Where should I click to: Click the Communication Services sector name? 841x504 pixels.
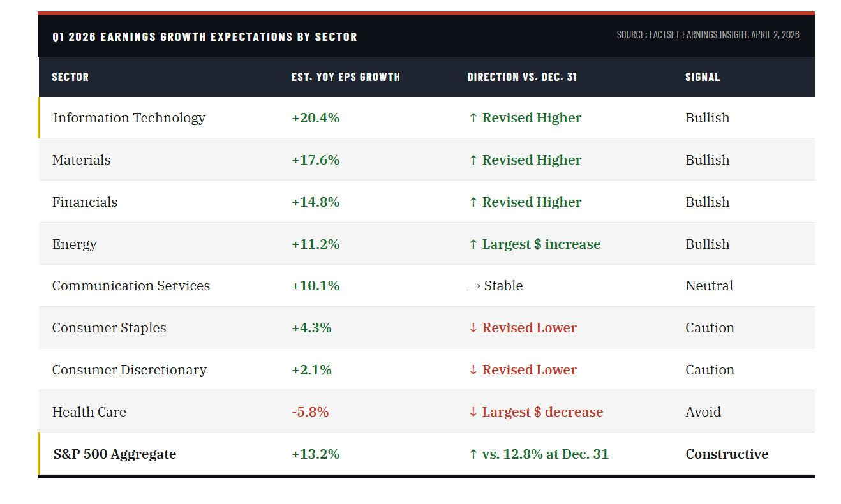[x=131, y=286]
